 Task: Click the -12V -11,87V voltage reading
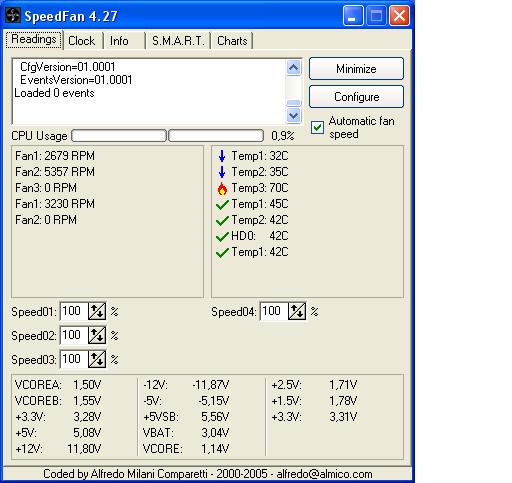point(186,385)
